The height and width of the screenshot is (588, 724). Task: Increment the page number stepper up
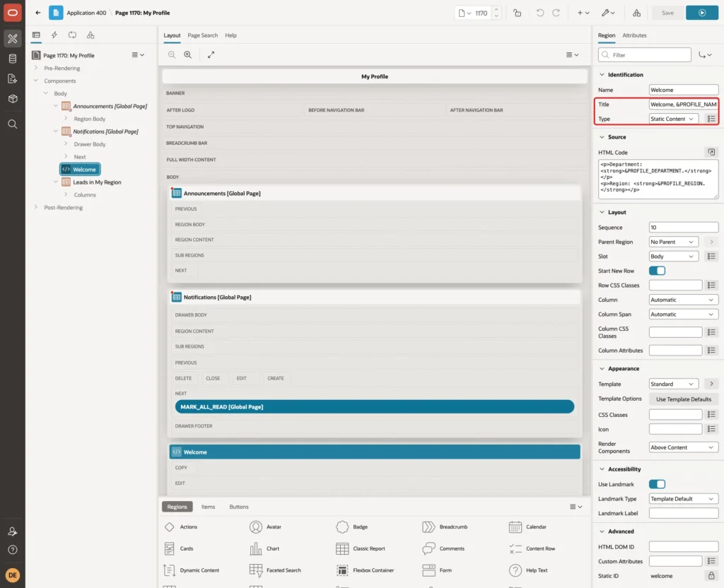click(x=496, y=10)
